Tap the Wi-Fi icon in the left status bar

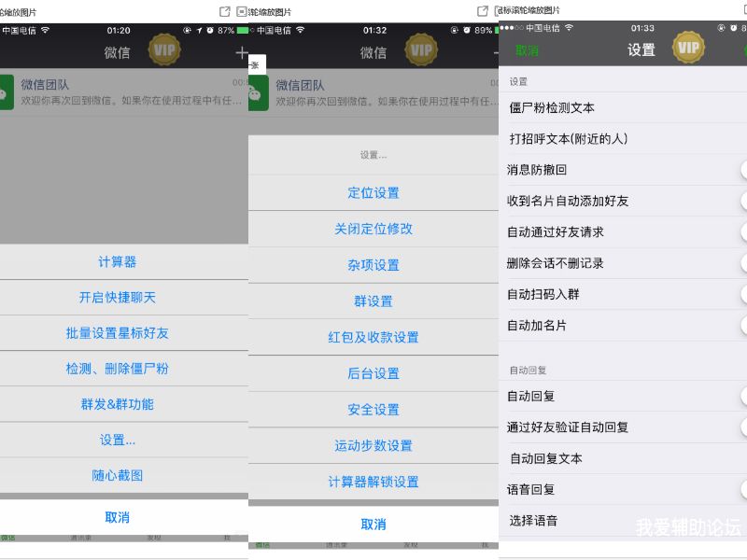(x=45, y=30)
